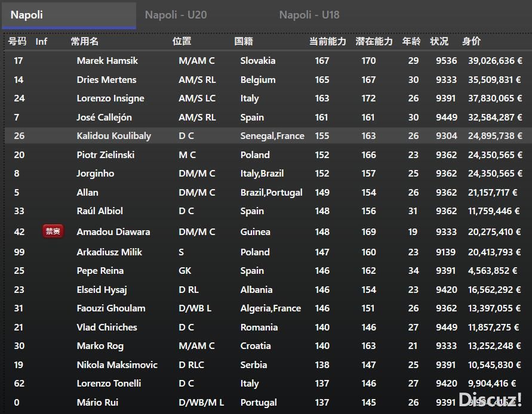Screen dimensions: 532x414
Task: Click Koulibaly's nationality Senegal,France
Action: click(x=272, y=136)
